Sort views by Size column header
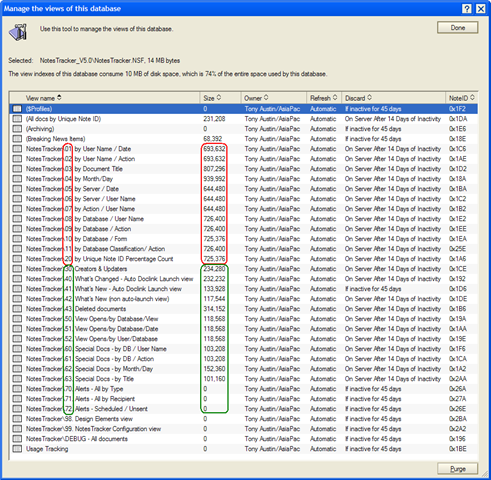Image resolution: width=491 pixels, height=480 pixels. (220, 98)
